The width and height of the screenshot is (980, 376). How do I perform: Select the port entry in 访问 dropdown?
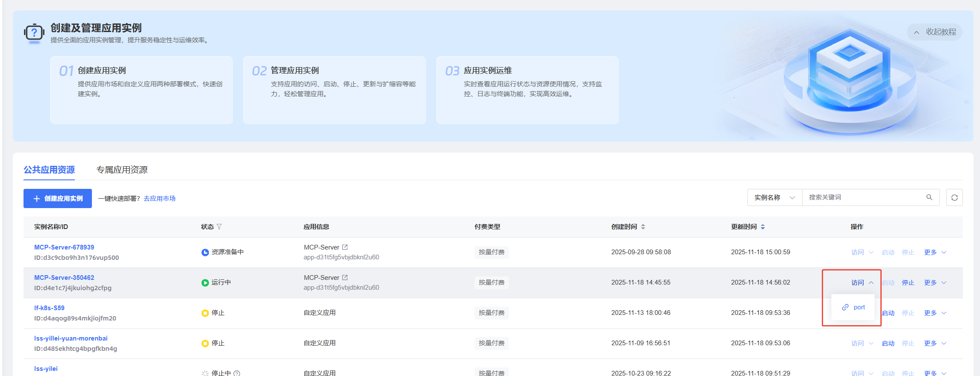[853, 307]
